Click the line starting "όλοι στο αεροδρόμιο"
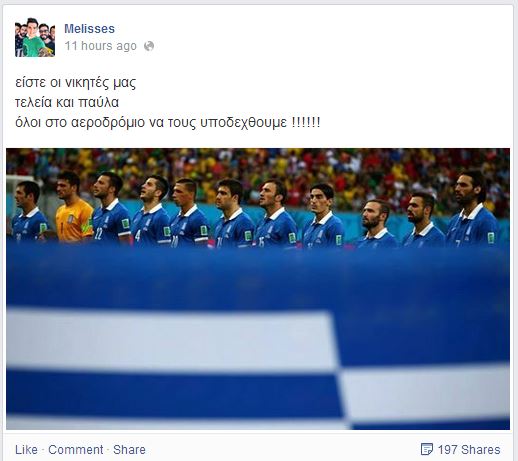This screenshot has width=518, height=461. pyautogui.click(x=168, y=122)
